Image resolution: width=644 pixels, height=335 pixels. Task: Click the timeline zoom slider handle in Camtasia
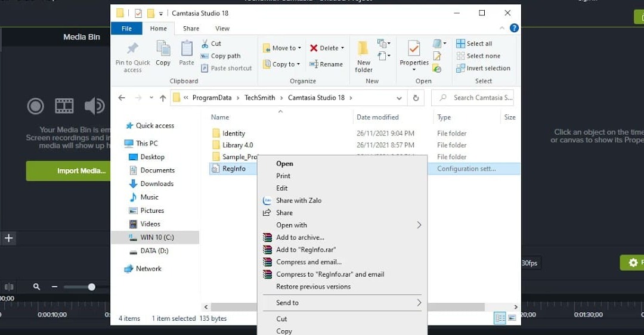click(92, 287)
